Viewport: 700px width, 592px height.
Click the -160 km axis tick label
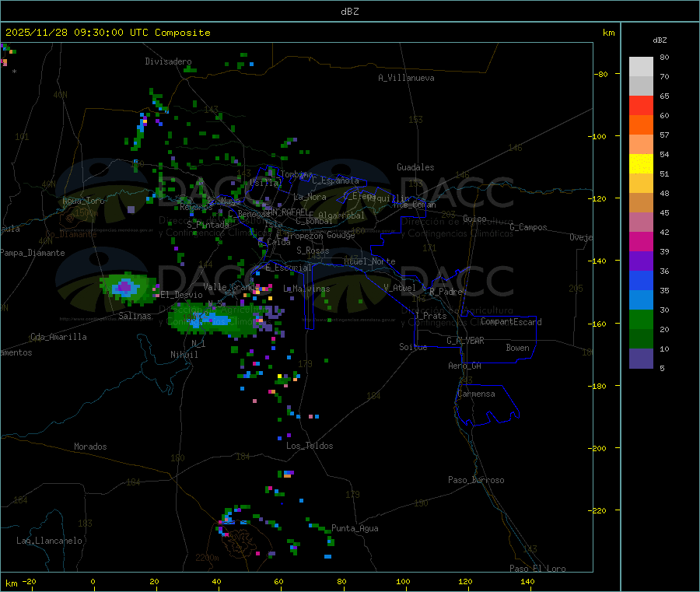[x=599, y=324]
